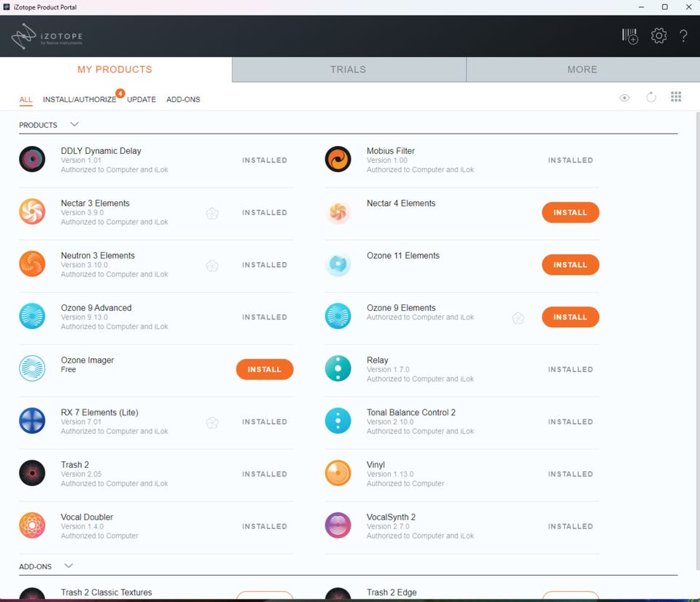Select the UPDATE filter
Viewport: 700px width, 602px height.
[x=141, y=99]
